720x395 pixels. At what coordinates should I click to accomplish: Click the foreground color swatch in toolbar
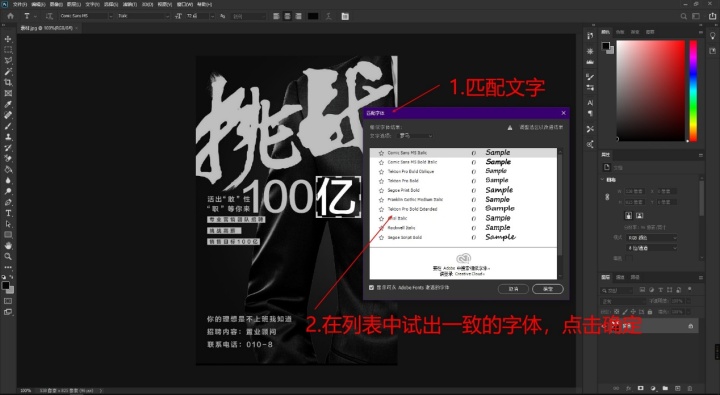point(6,286)
